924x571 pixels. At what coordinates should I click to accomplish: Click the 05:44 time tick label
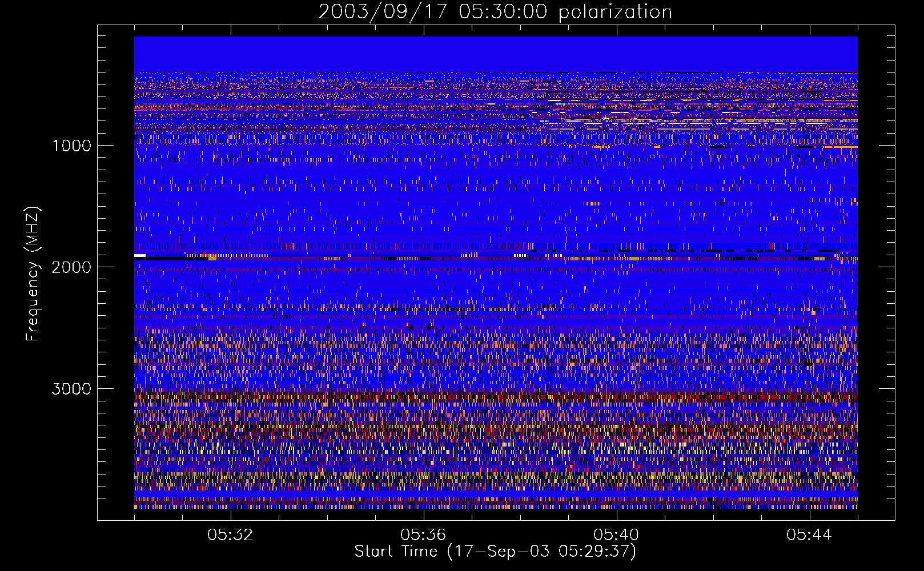[x=809, y=535]
